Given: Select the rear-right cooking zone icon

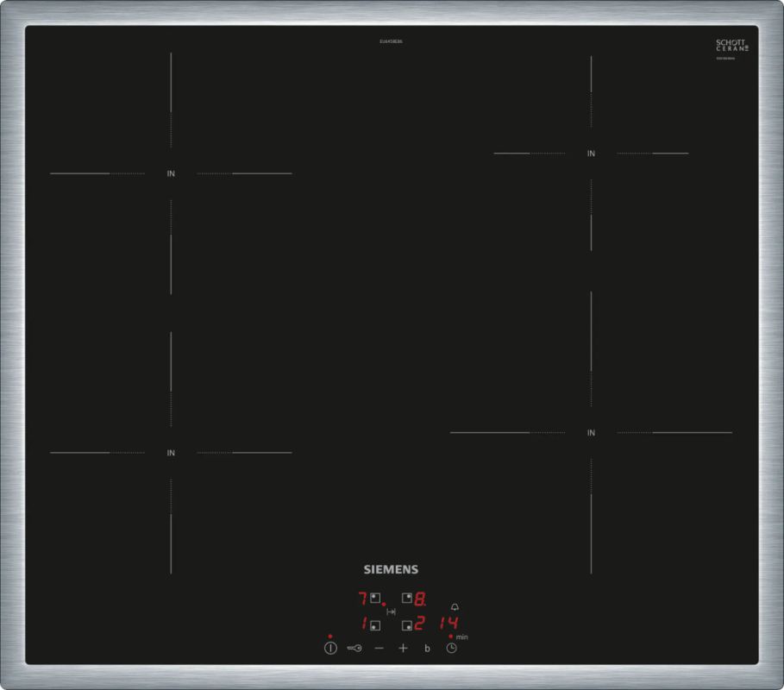Looking at the screenshot, I should click(406, 597).
